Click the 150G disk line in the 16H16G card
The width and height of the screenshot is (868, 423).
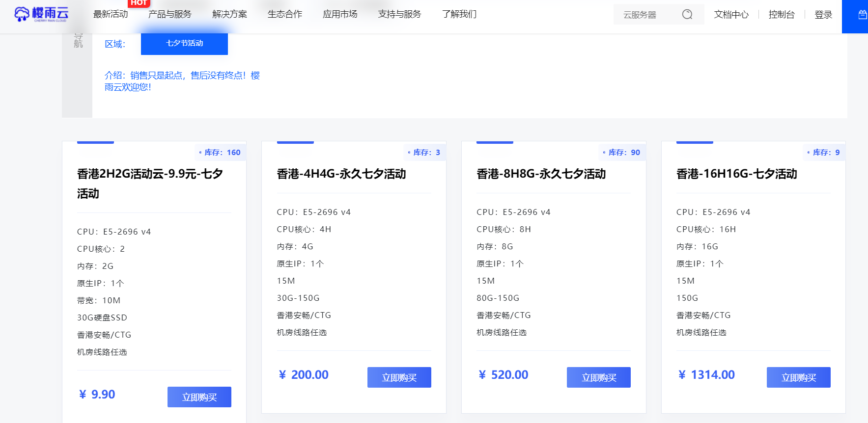point(687,298)
